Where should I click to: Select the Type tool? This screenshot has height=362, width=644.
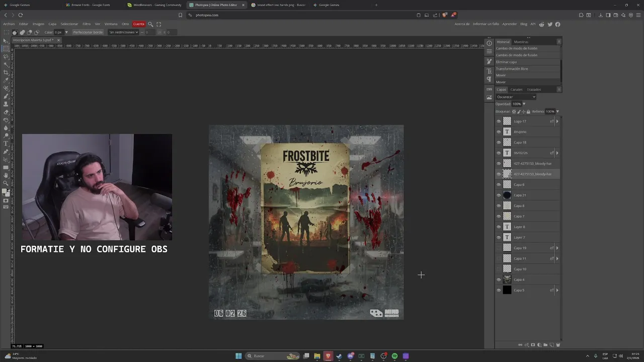6,144
